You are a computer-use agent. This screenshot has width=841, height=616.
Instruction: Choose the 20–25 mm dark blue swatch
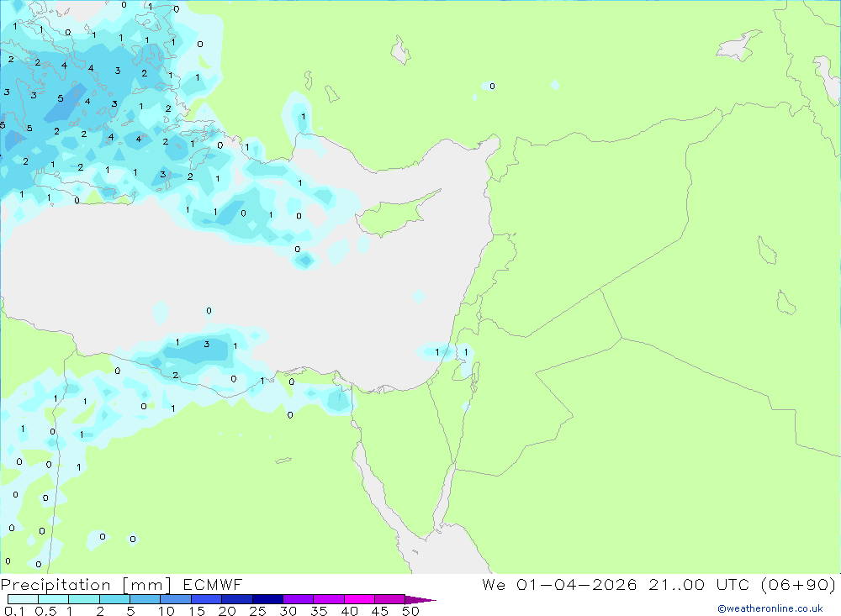[x=236, y=599]
